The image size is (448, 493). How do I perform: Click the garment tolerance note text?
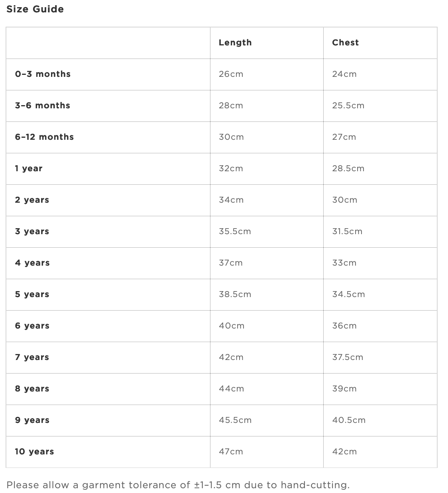point(178,485)
